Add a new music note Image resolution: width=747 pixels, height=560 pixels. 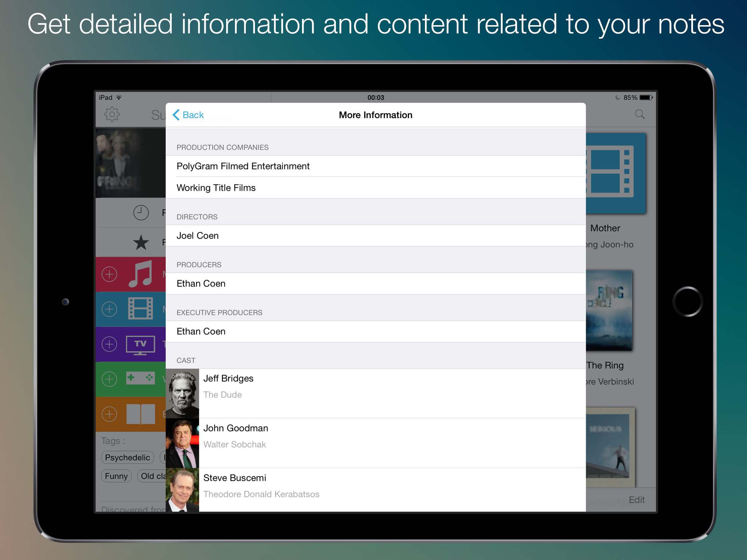(x=109, y=274)
